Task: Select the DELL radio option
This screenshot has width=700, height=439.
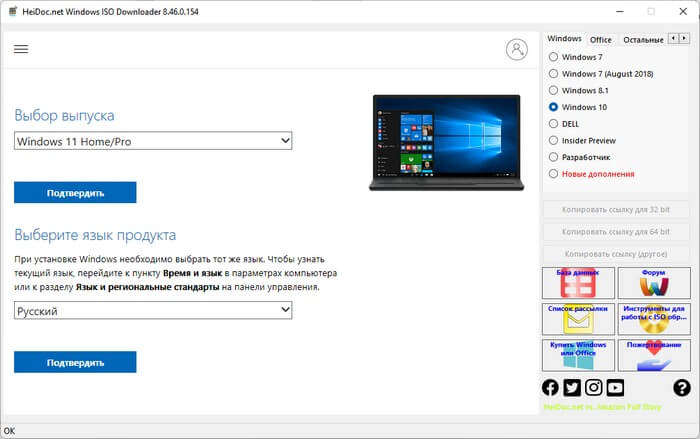Action: 564,124
